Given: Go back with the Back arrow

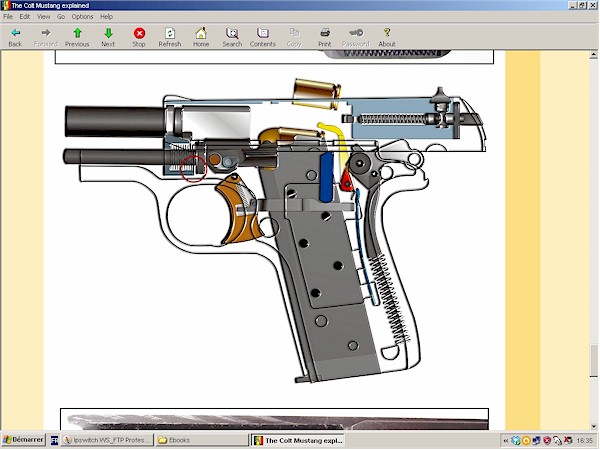Looking at the screenshot, I should click(15, 37).
